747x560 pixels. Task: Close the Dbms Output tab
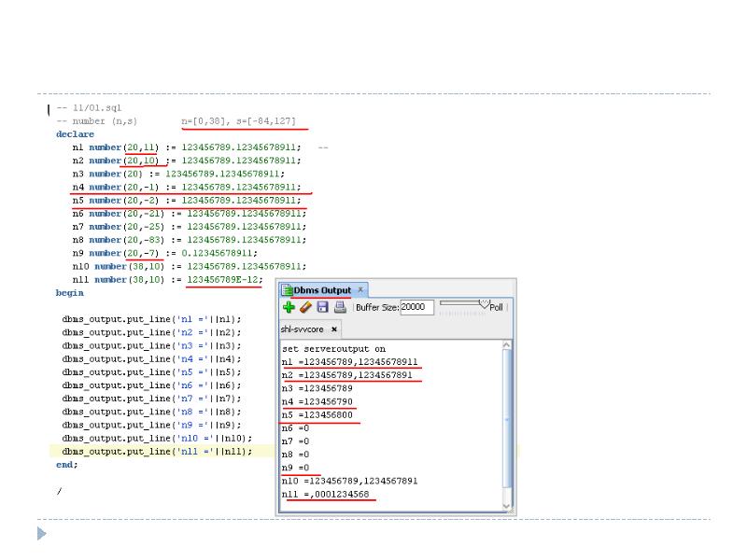[x=360, y=290]
